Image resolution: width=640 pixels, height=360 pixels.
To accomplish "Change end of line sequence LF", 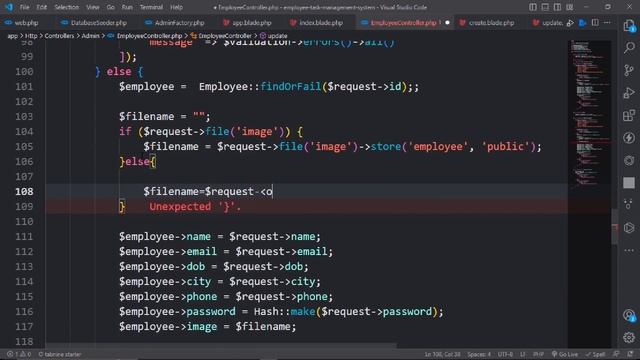I will (522, 354).
